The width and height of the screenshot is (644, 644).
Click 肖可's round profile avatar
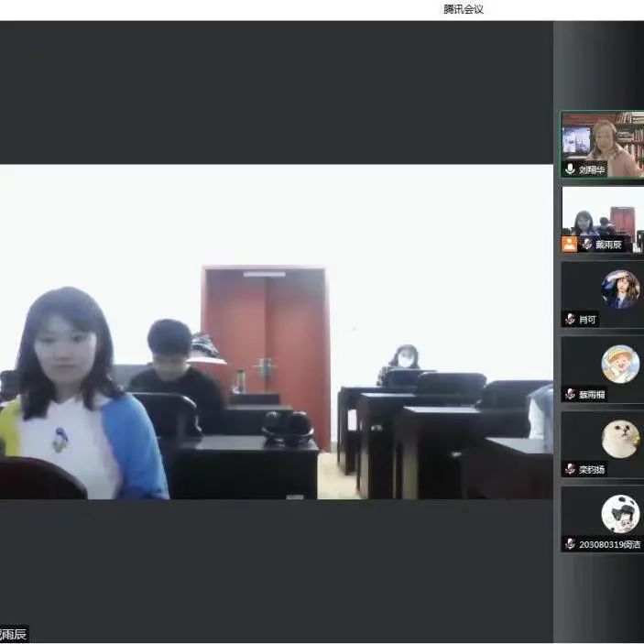click(x=620, y=289)
